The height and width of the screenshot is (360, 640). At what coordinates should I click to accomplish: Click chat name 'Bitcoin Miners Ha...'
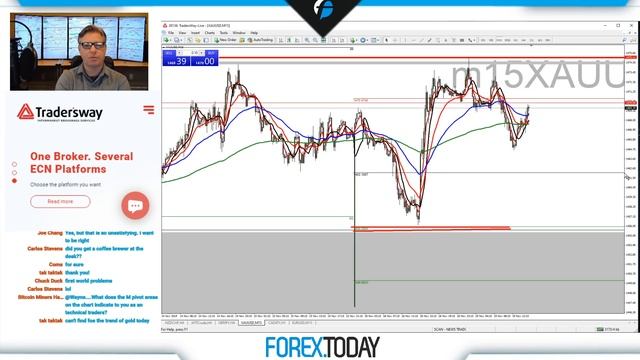(40, 297)
